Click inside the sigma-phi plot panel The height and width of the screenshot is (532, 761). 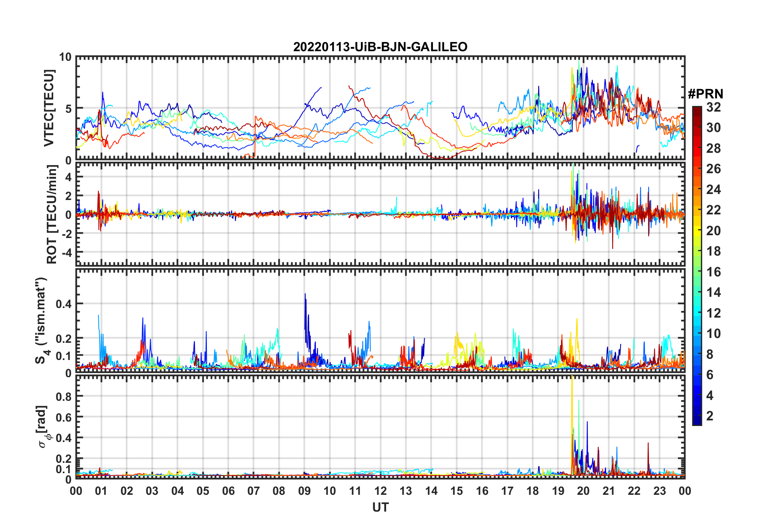[380, 426]
